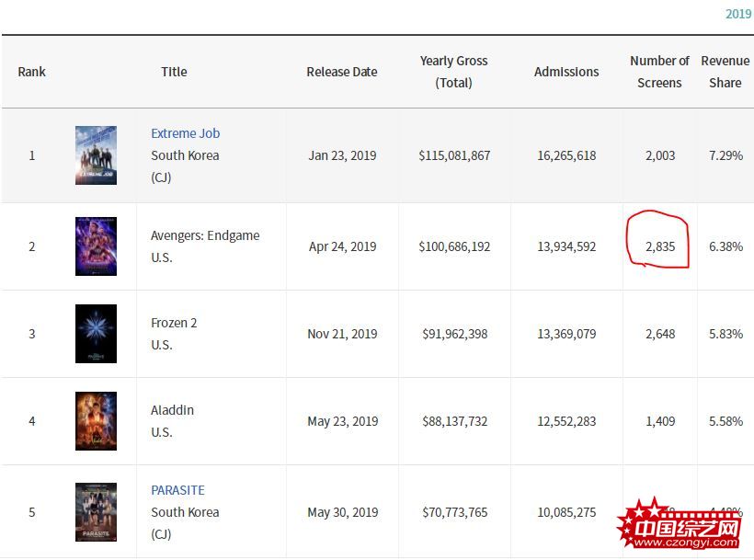
Task: Click South Korea under PARASITE
Action: click(185, 512)
